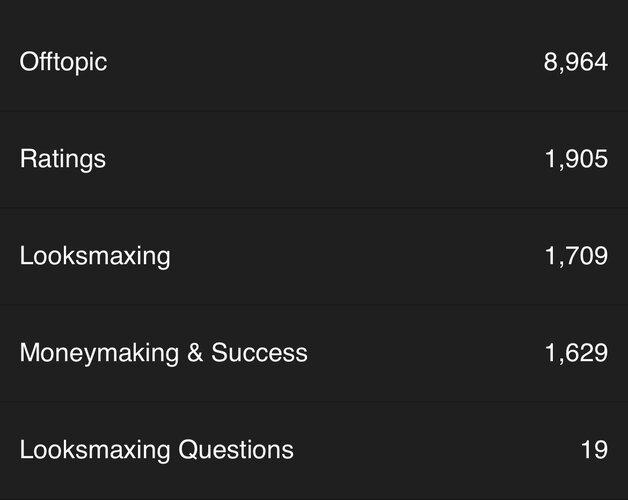The width and height of the screenshot is (628, 500).
Task: Click the 1,629 count for Moneymaking & Success
Action: click(576, 353)
